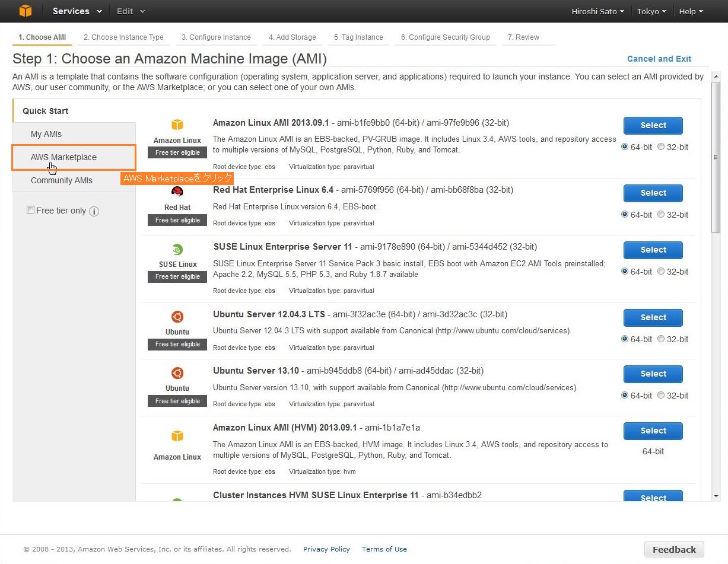Click the Amazon Linux AMI 2013.09.1 logo
Screen dimensions: 728x564
point(177,125)
